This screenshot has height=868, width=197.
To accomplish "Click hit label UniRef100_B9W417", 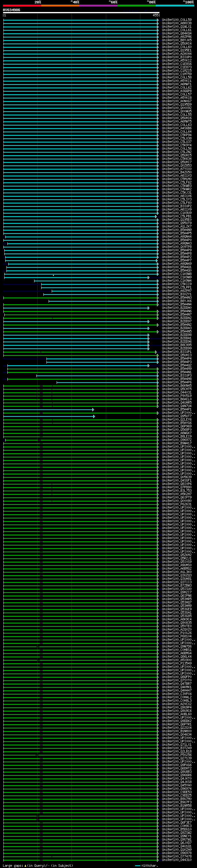I will [x=177, y=443].
